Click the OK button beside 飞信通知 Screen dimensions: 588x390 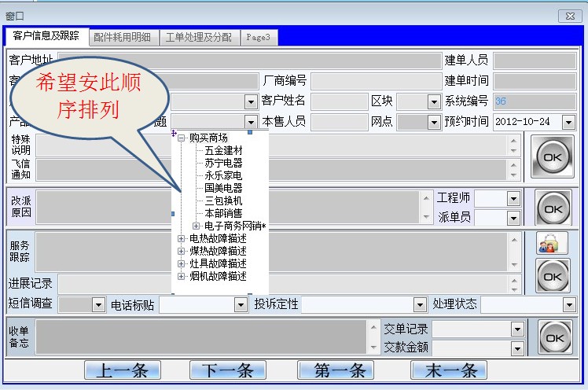tap(553, 157)
